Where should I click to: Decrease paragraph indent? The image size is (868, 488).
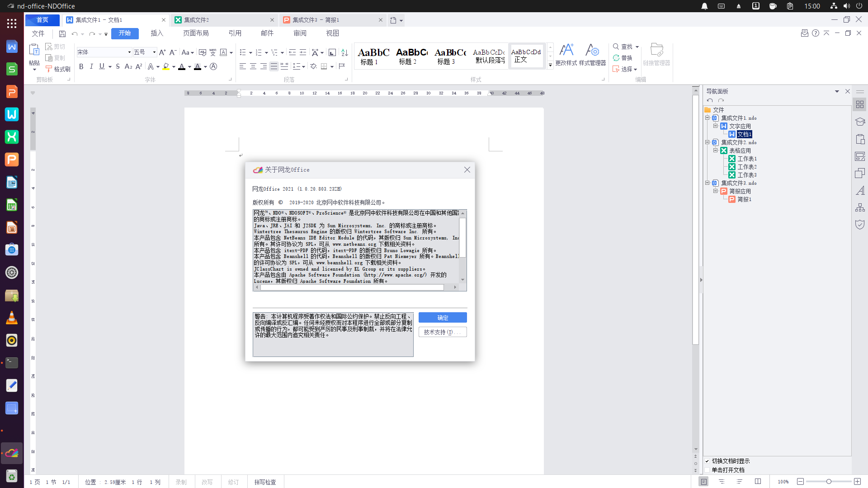[x=292, y=52]
